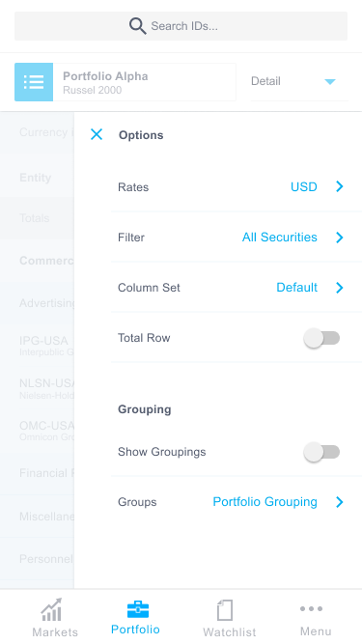The height and width of the screenshot is (644, 362).
Task: Enable the Show Groupings switch
Action: (x=321, y=452)
